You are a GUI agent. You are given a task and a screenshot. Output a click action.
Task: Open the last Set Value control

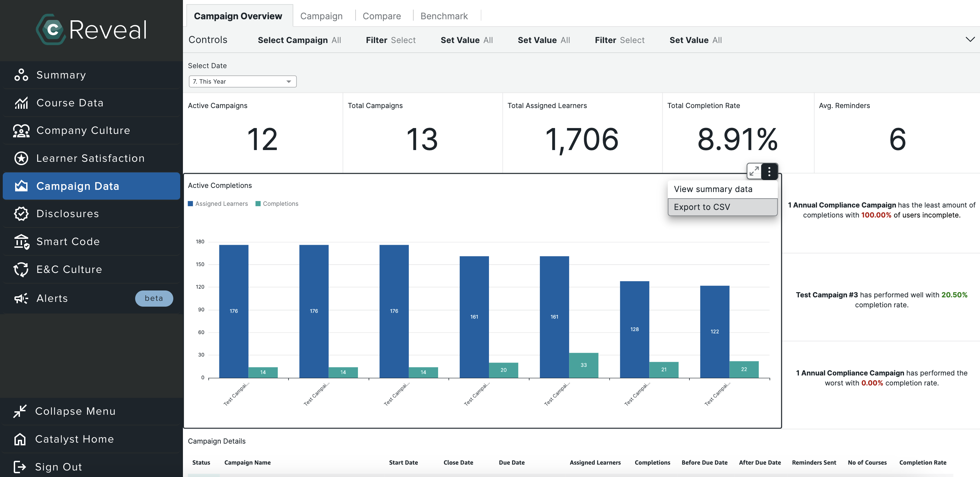coord(695,40)
